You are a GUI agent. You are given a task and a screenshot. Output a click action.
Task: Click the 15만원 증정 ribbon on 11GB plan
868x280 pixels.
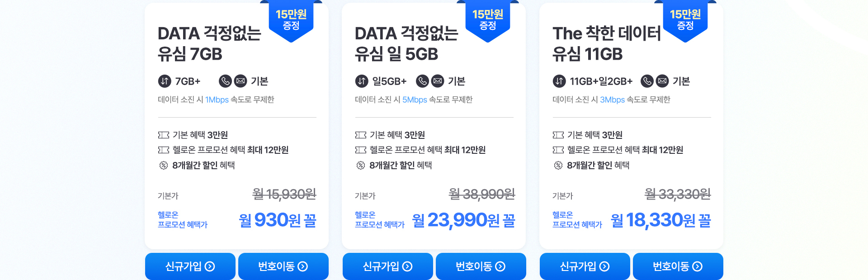[x=685, y=21]
